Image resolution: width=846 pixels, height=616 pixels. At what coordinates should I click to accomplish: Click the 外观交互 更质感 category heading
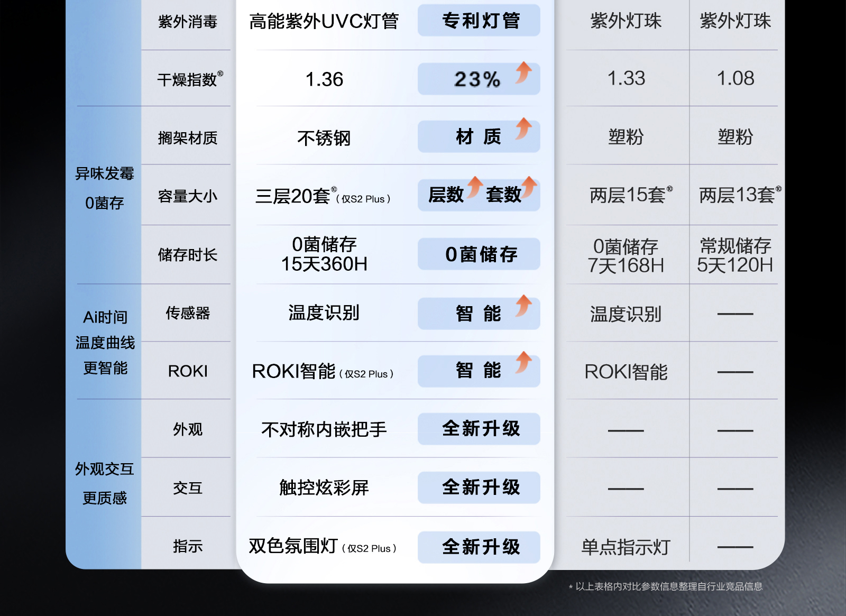click(x=105, y=483)
